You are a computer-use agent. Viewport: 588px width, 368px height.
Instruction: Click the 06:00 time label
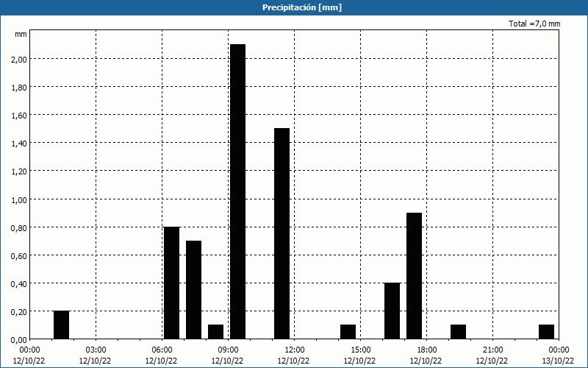[162, 350]
